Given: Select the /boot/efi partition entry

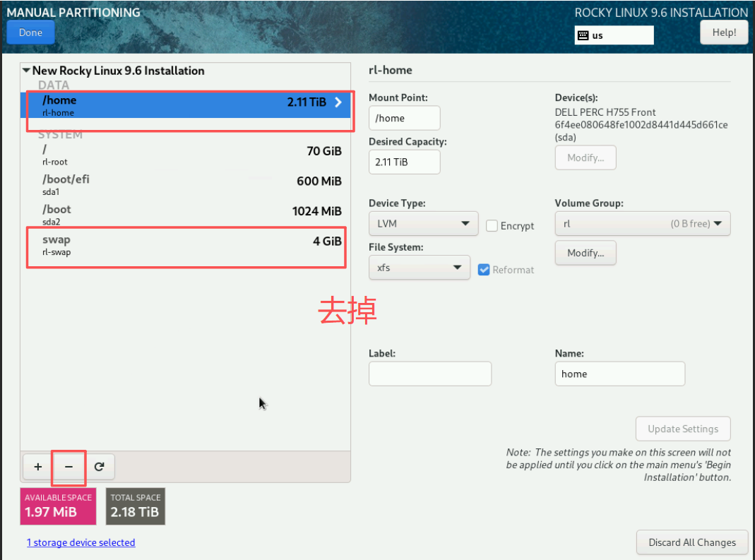Looking at the screenshot, I should [x=185, y=184].
